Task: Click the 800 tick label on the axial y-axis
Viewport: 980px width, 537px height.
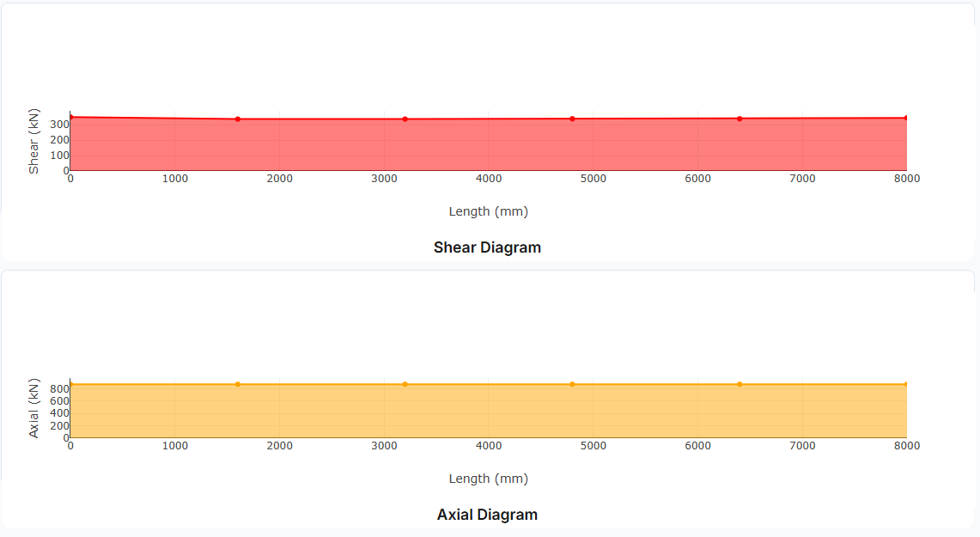Action: point(58,389)
